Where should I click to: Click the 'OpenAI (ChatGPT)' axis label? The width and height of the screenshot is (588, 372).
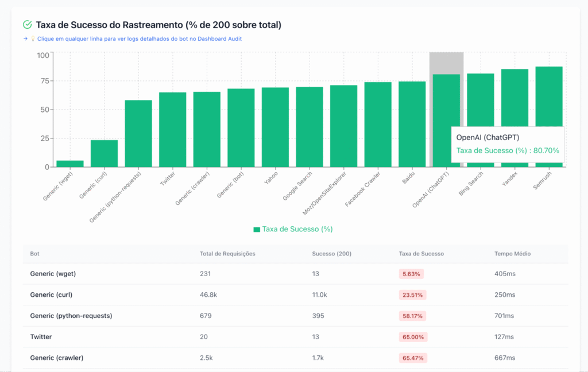tap(431, 189)
